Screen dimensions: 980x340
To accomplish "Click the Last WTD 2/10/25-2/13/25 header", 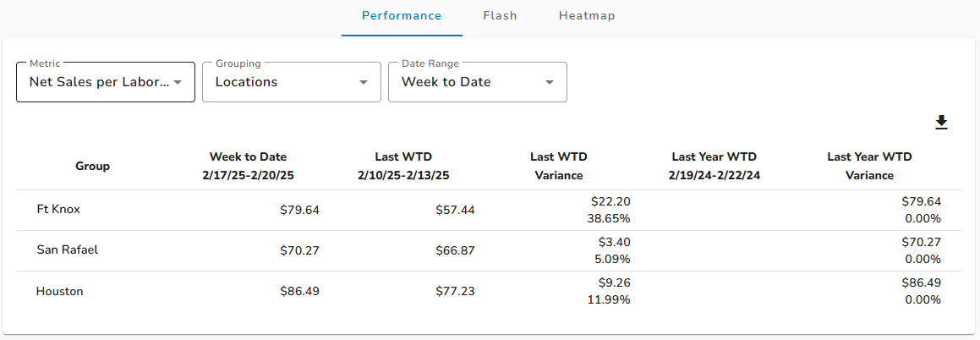I will coord(403,167).
